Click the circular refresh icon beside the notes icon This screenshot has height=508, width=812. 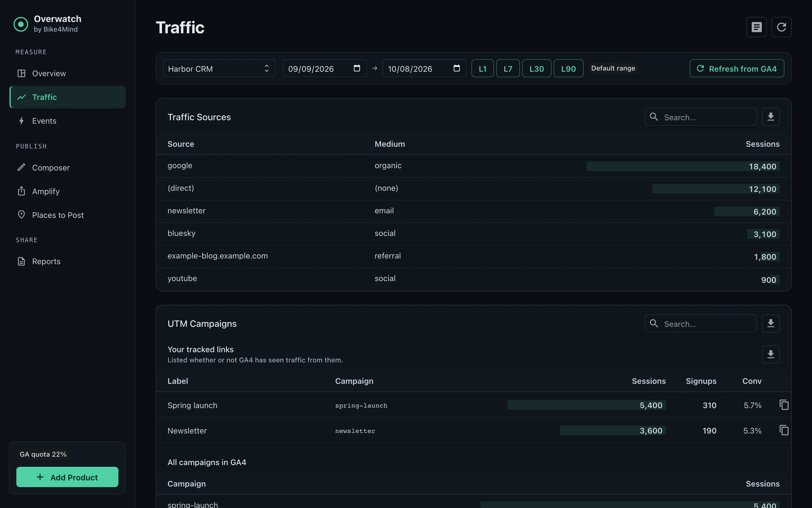781,27
